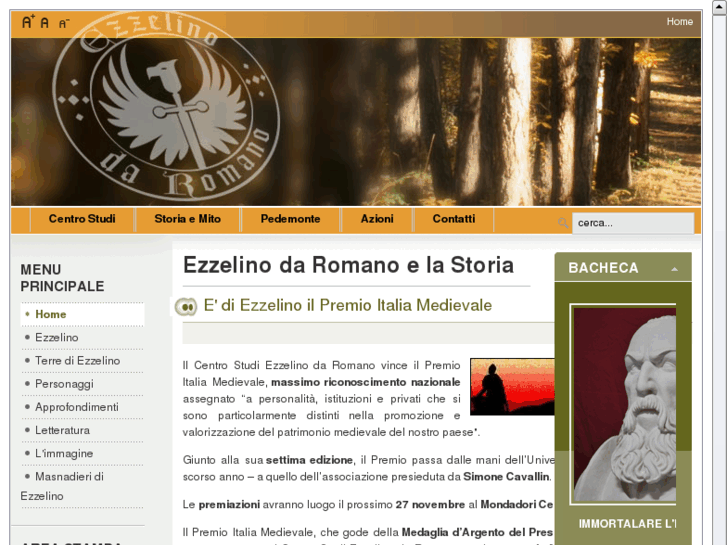Viewport: 727px width, 545px height.
Task: Click the magnifier search icon
Action: click(x=563, y=223)
